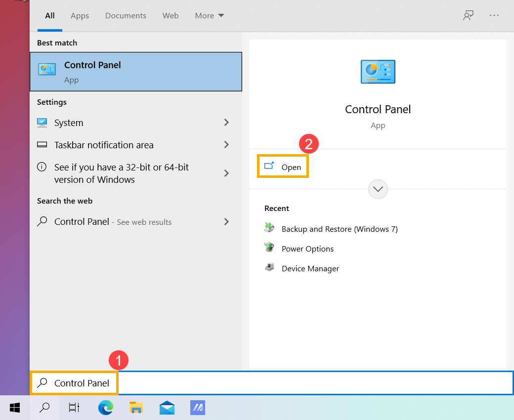This screenshot has height=420, width=514.
Task: Click the Task View taskbar button
Action: (x=74, y=408)
